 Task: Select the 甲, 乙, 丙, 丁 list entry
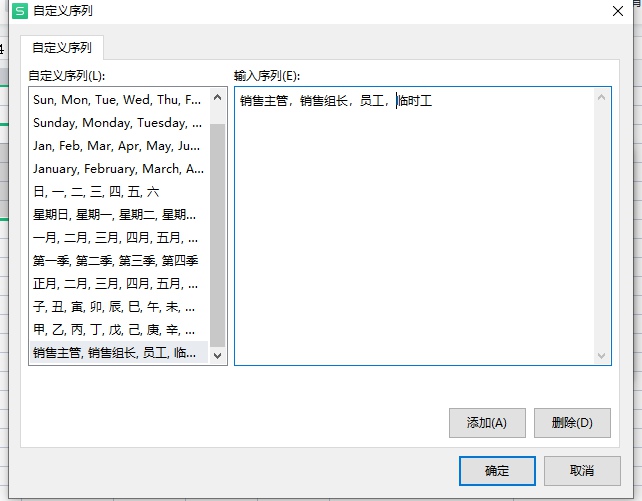[x=119, y=329]
